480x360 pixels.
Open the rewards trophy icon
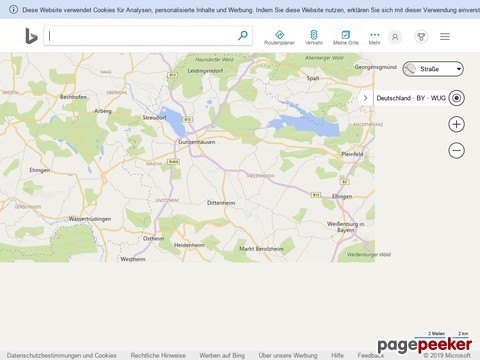pos(421,37)
